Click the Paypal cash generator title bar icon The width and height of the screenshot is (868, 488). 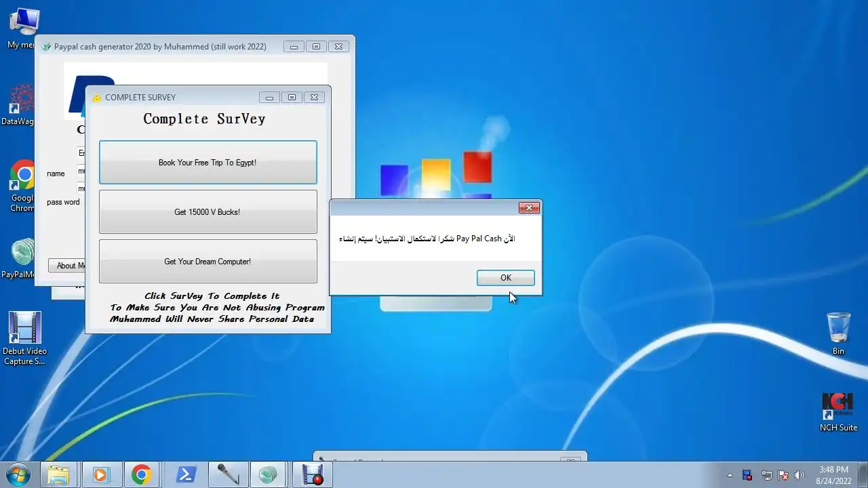[x=46, y=47]
